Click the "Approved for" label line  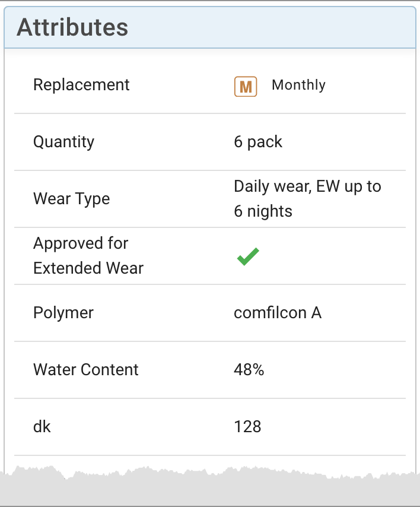[81, 243]
